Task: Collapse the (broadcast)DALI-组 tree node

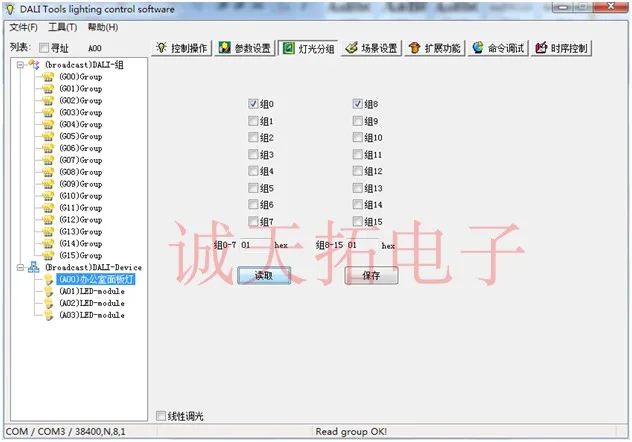Action: click(20, 64)
